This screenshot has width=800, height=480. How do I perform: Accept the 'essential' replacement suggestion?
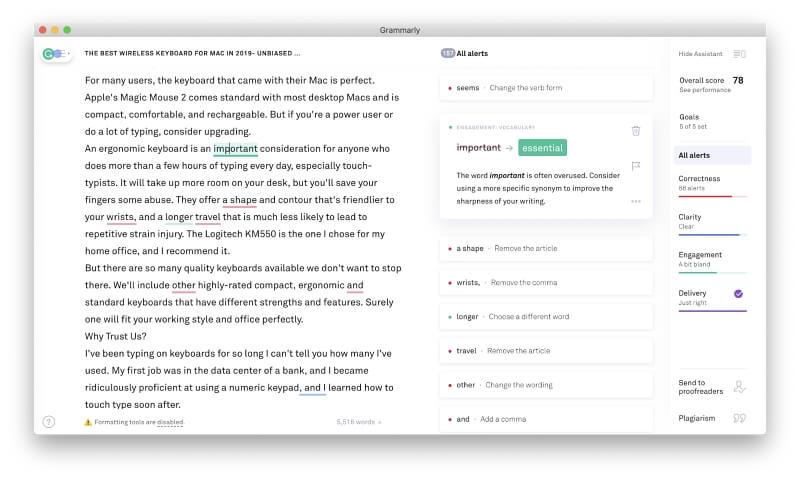click(x=542, y=148)
